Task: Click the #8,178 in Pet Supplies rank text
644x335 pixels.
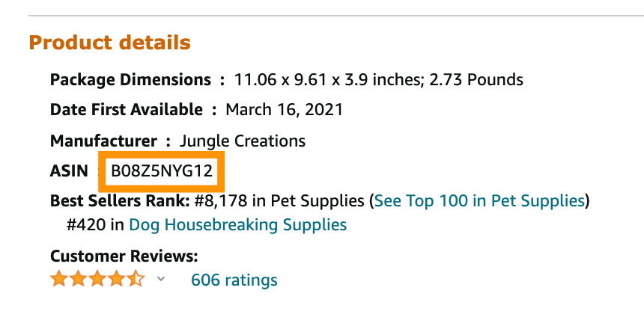Action: tap(279, 201)
